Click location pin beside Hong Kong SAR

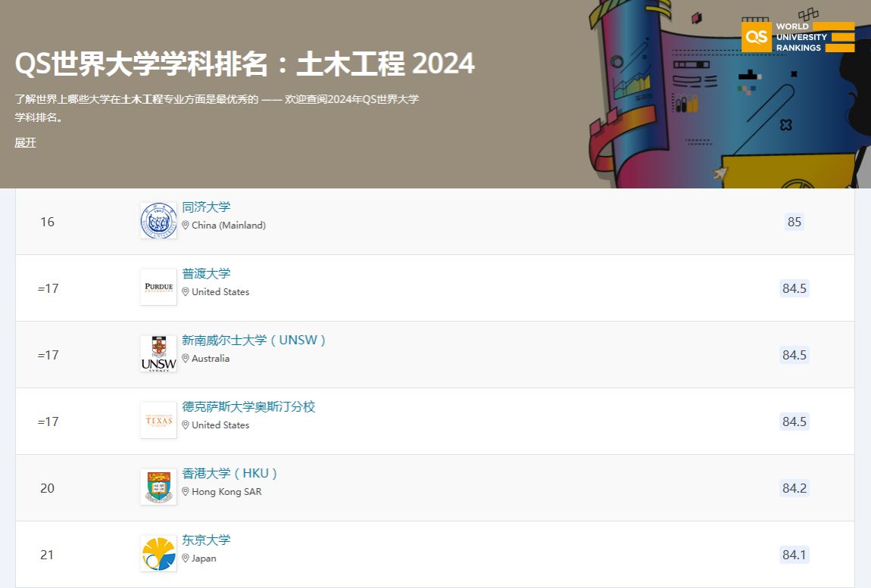coord(186,492)
